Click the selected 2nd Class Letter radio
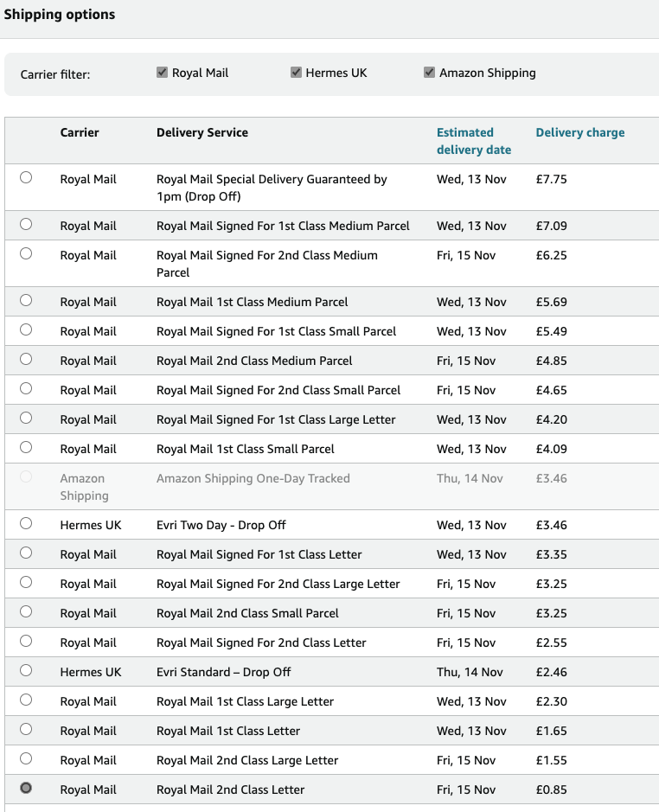The width and height of the screenshot is (659, 812). click(x=26, y=788)
